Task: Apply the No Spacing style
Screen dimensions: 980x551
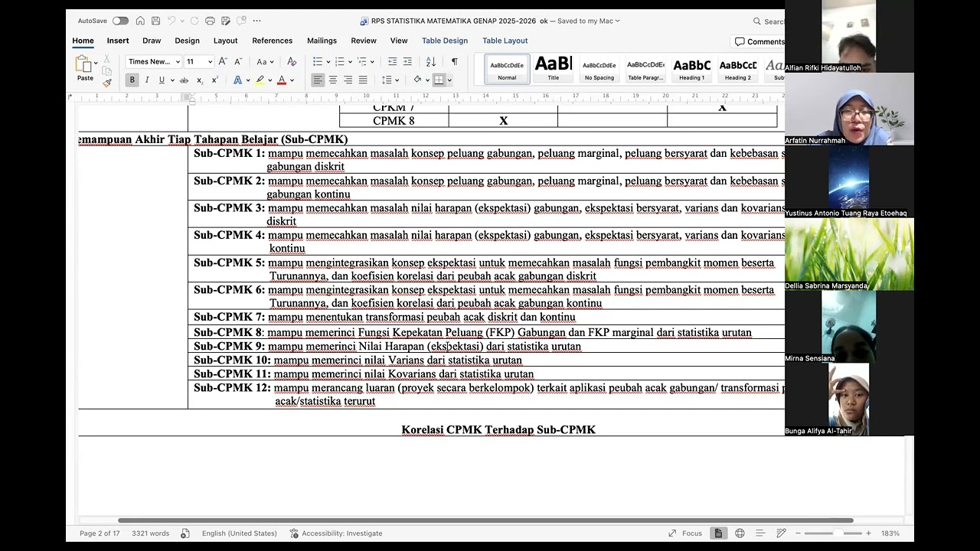Action: [x=599, y=69]
